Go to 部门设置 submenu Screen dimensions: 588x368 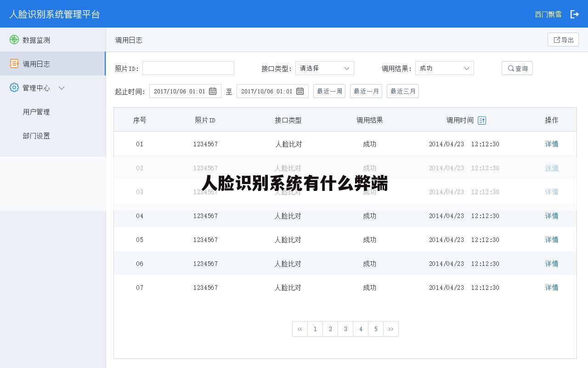point(36,136)
